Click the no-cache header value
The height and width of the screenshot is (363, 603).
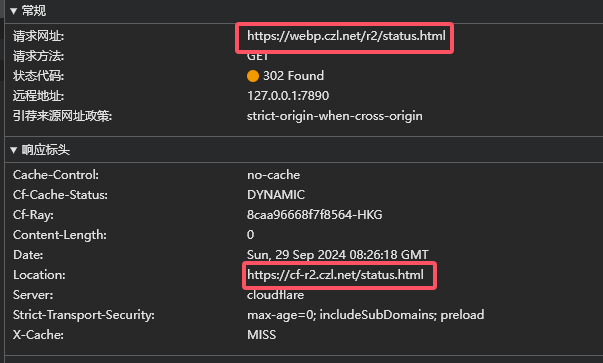(x=273, y=175)
